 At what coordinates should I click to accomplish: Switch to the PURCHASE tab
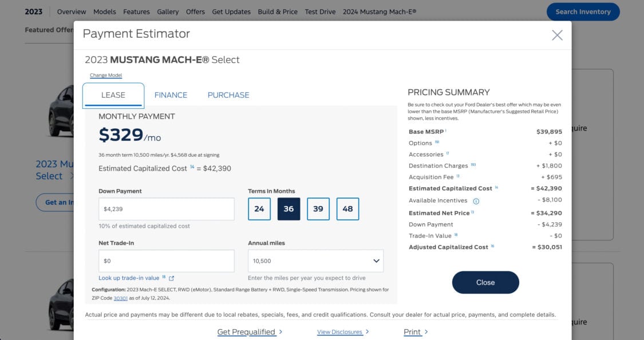[x=228, y=95]
